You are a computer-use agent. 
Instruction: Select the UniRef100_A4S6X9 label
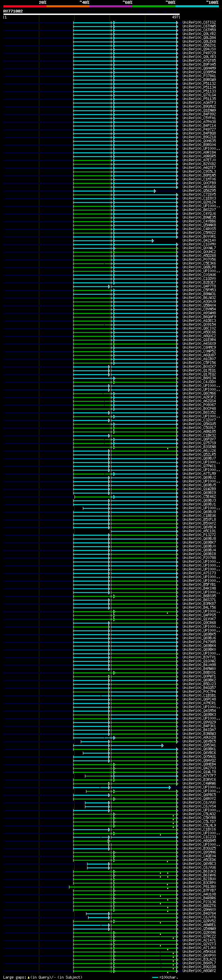pyautogui.click(x=199, y=343)
